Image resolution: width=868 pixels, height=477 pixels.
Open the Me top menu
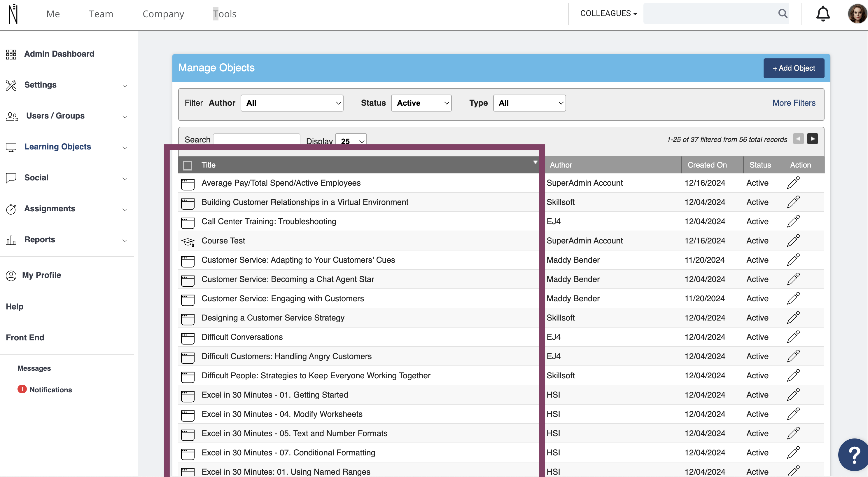pyautogui.click(x=53, y=14)
